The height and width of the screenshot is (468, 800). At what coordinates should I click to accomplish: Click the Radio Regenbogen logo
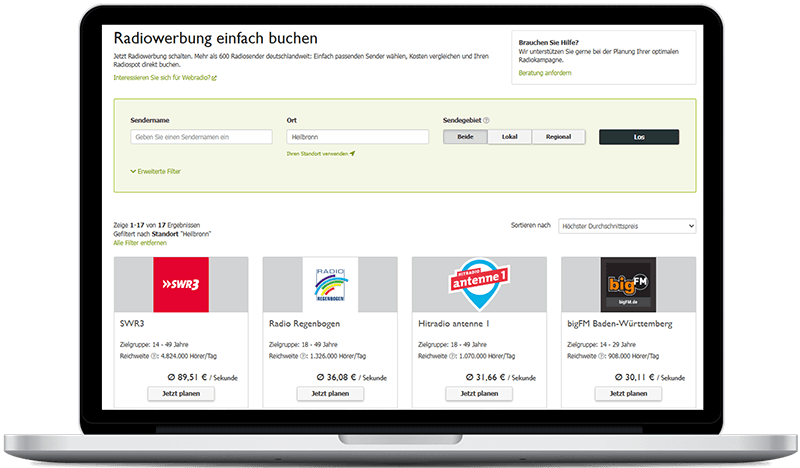[330, 284]
